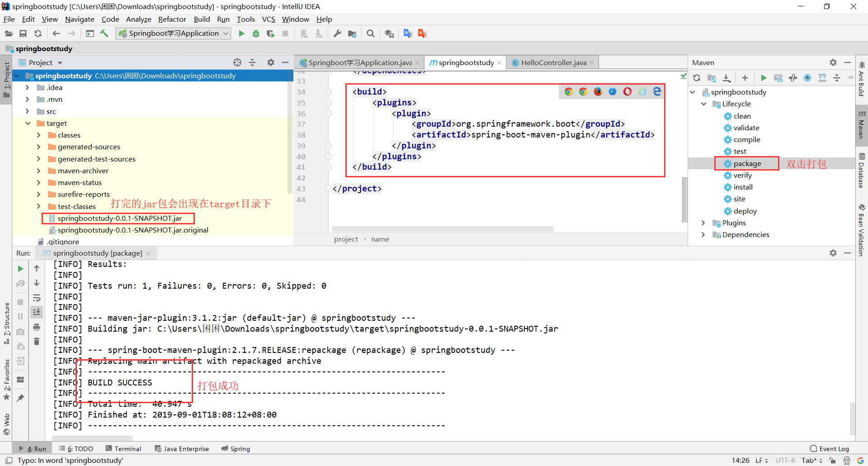
Task: Open Settings wrench icon in toolbar
Action: pos(337,33)
